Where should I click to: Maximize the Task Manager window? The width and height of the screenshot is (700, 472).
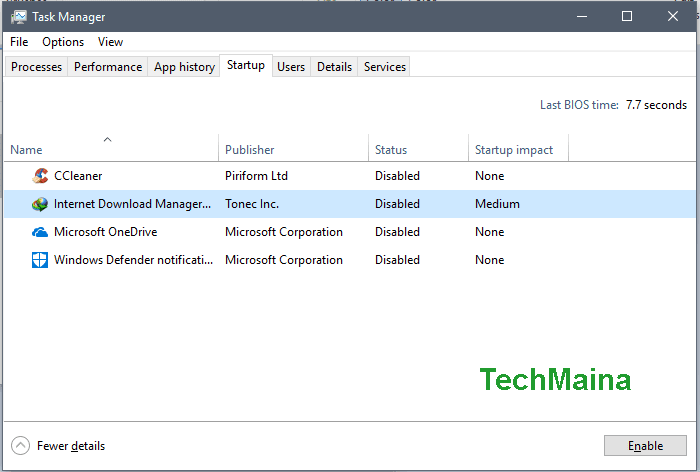pyautogui.click(x=627, y=17)
